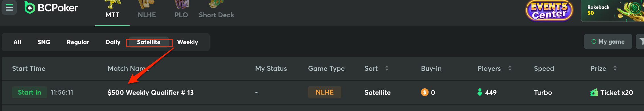Open the Rakeback $0 panel
Screen dimensions: 644x111
click(612, 11)
